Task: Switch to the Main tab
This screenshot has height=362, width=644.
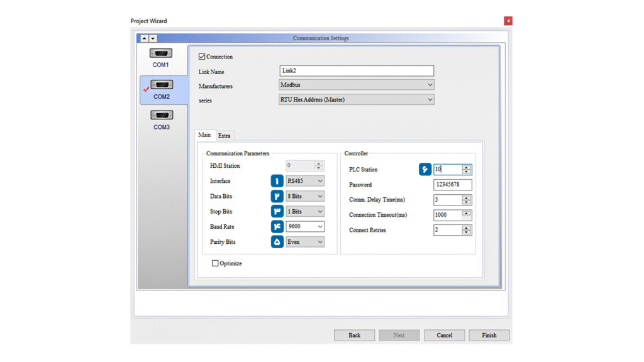Action: point(204,135)
